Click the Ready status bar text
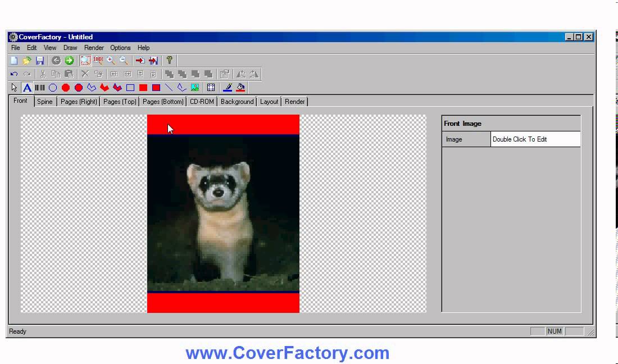618x364 pixels. [18, 331]
